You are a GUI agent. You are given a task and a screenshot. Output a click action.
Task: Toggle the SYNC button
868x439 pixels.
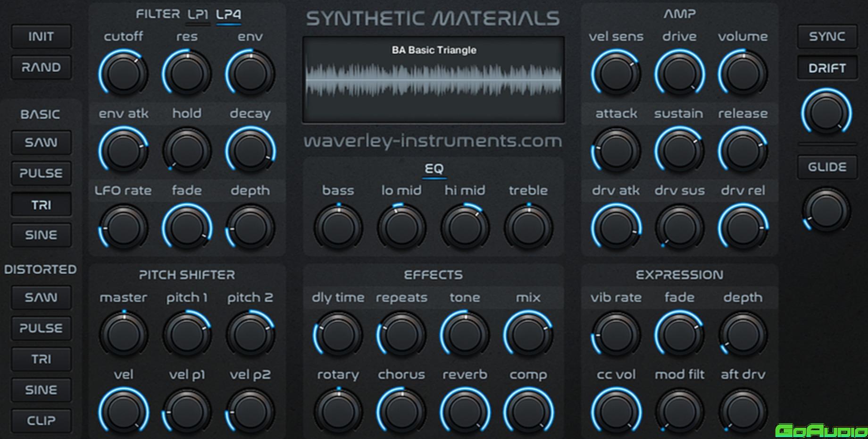(827, 37)
